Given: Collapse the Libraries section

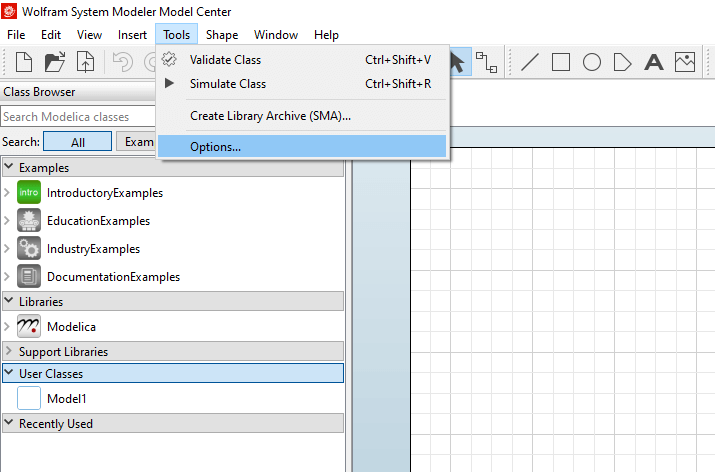Looking at the screenshot, I should (9, 301).
